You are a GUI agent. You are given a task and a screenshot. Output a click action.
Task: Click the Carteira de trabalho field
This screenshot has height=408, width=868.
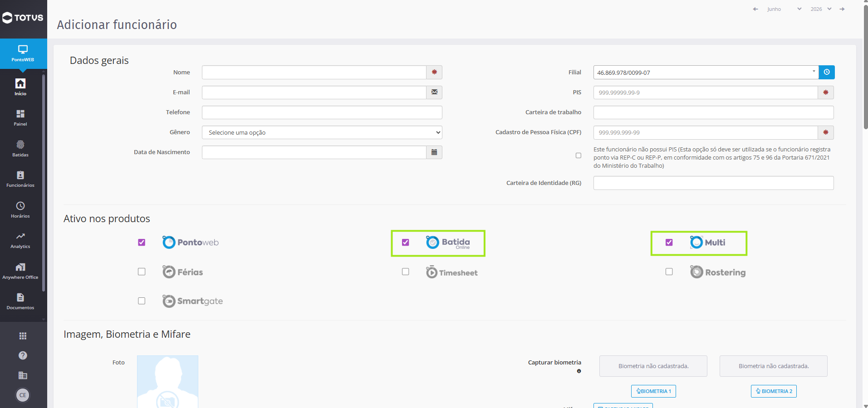[x=714, y=112]
